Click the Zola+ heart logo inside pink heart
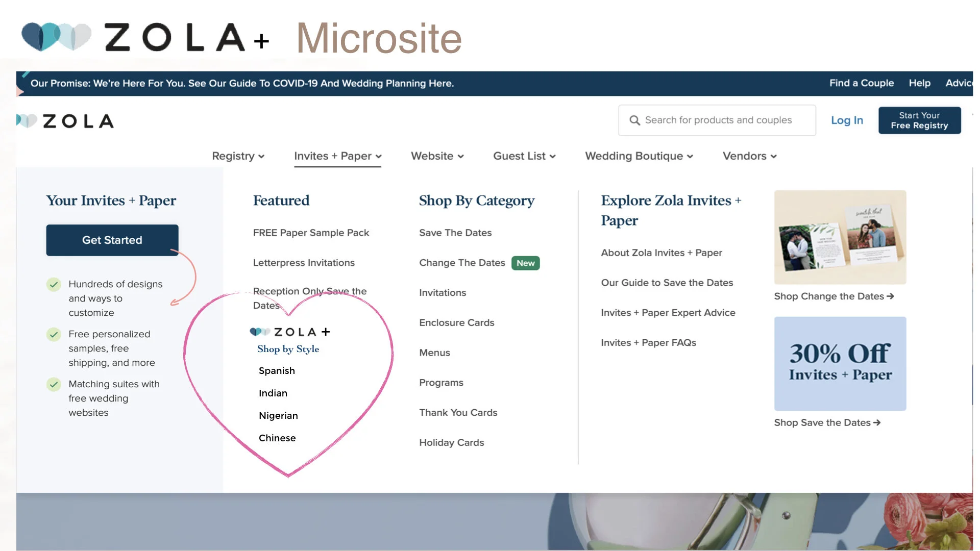Screen dimensions: 980x551 coord(259,332)
